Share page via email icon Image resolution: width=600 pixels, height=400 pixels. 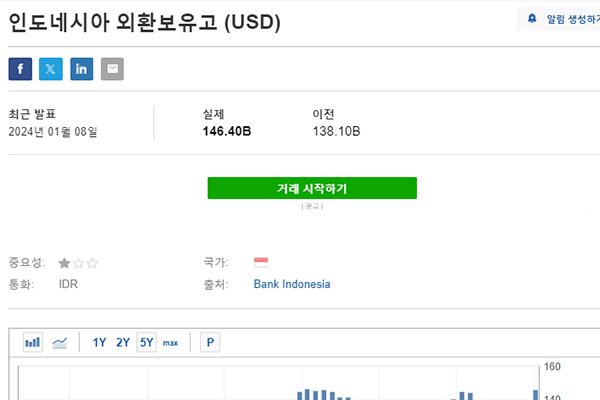(x=112, y=69)
